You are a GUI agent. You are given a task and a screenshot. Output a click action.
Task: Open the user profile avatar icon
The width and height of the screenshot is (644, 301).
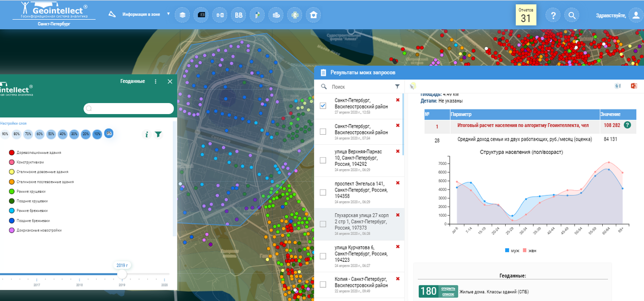[636, 15]
